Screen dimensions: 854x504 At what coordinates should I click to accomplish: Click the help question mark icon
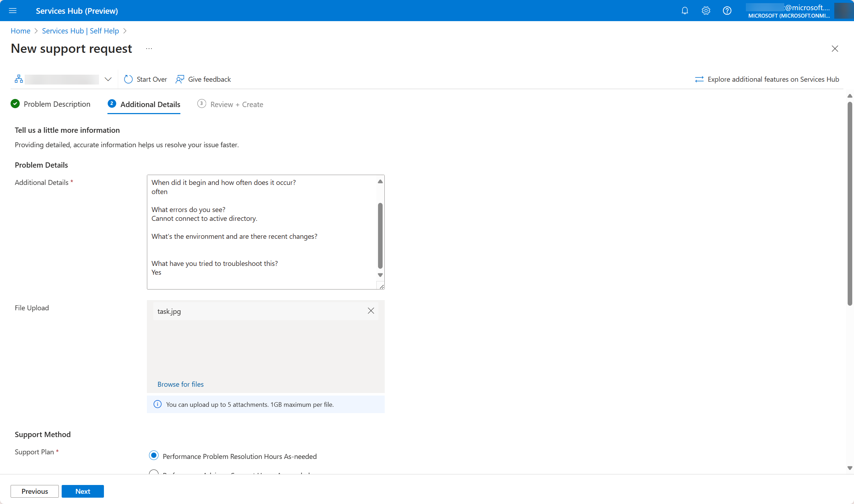[727, 10]
